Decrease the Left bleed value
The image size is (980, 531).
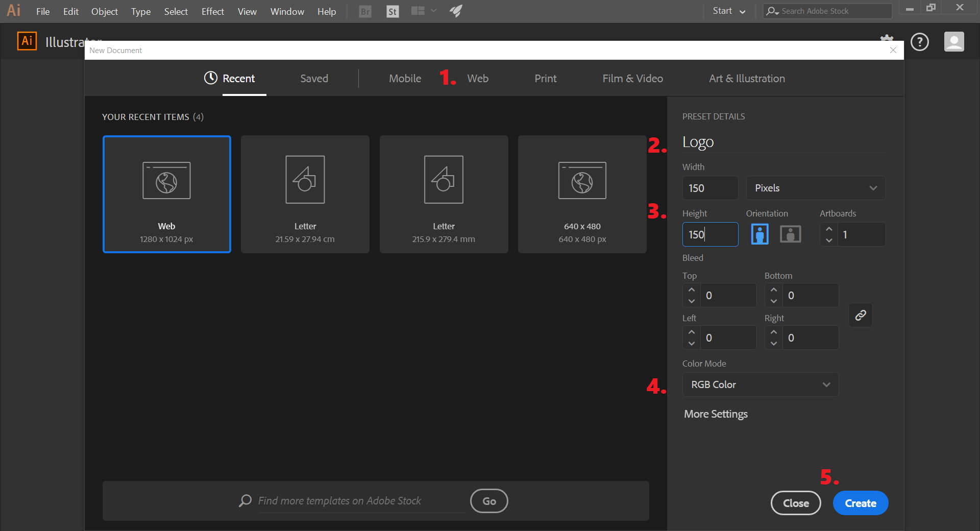coord(692,344)
